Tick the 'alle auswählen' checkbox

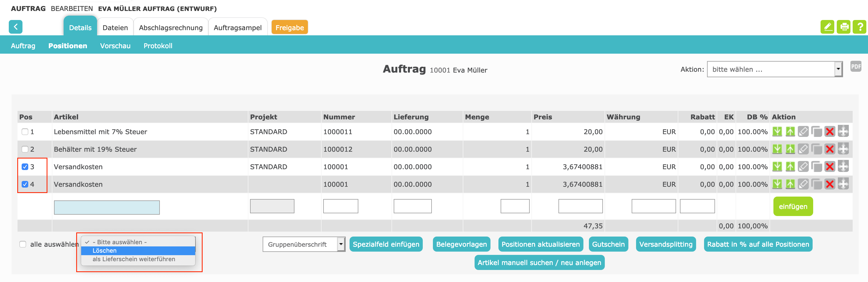point(23,244)
